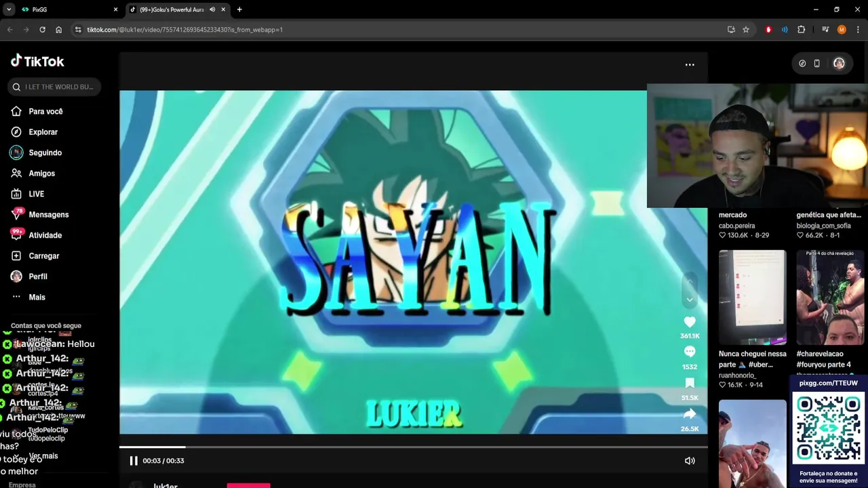
Task: Reload the page
Action: 42,30
